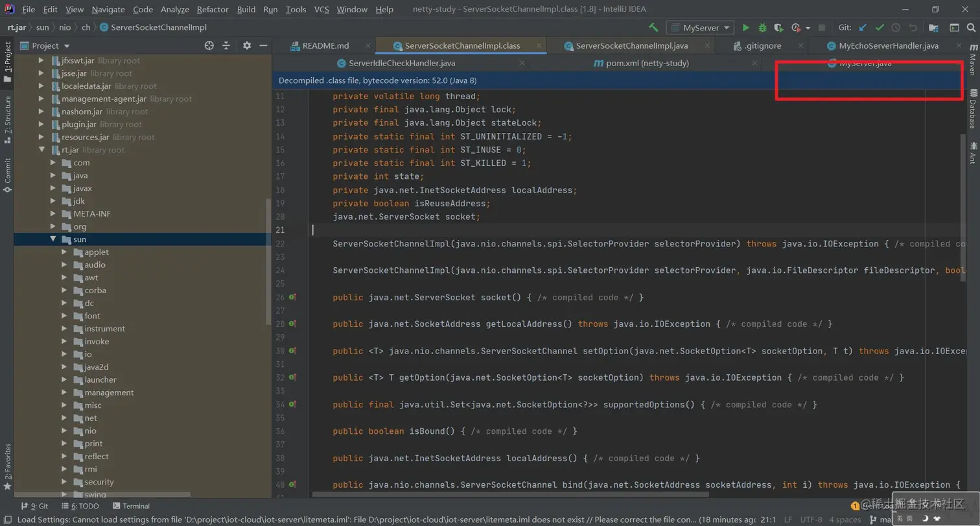Click implements gutter icon on line 26
980x526 pixels.
(x=292, y=297)
